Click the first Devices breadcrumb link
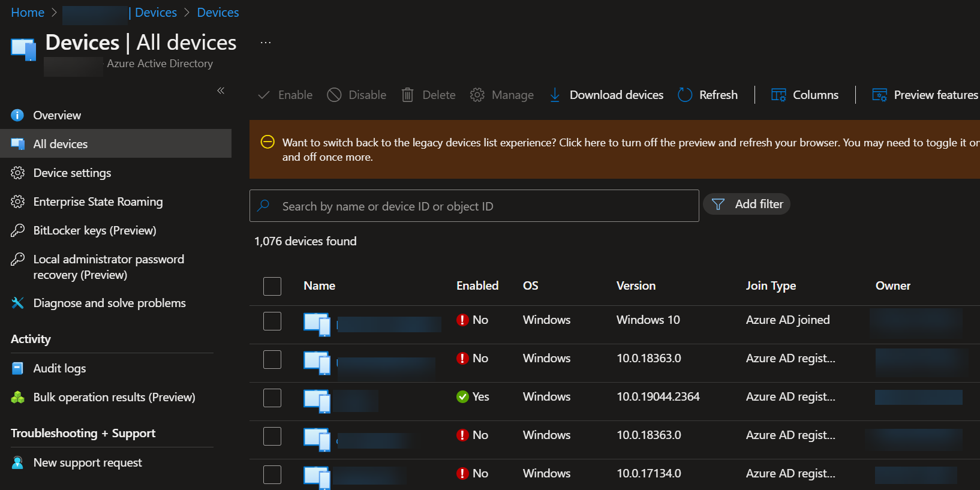 (156, 13)
